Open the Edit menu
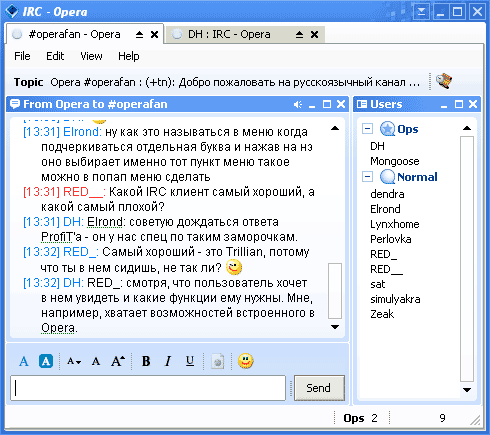This screenshot has height=435, width=490. click(55, 56)
